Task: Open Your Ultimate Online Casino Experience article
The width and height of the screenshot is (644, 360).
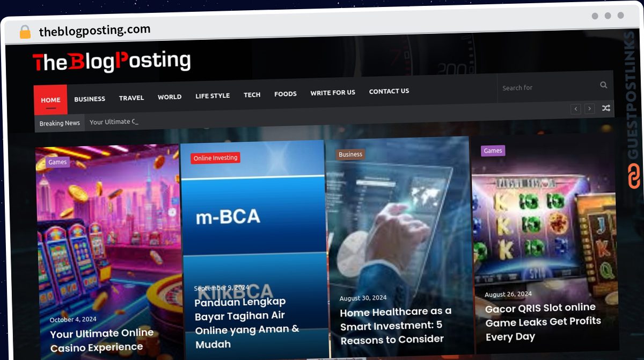Action: click(x=102, y=341)
